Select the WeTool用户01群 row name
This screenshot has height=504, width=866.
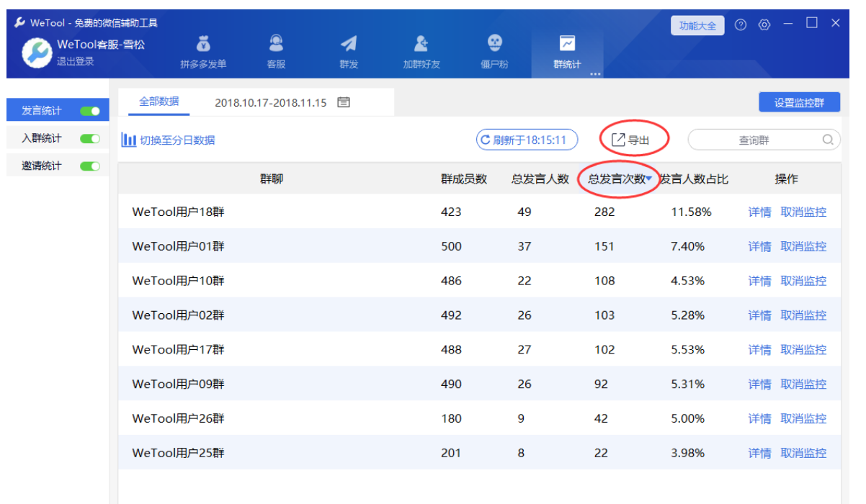pyautogui.click(x=178, y=246)
